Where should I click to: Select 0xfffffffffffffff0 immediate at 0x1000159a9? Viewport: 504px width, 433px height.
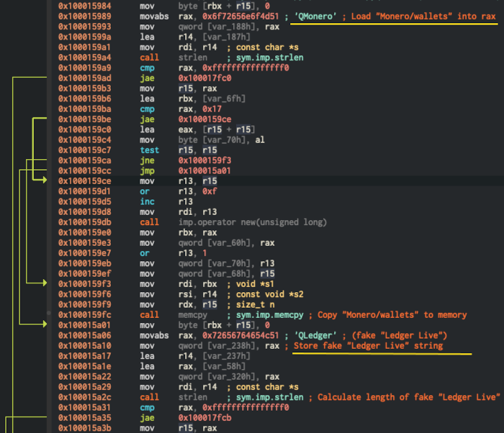[x=246, y=68]
